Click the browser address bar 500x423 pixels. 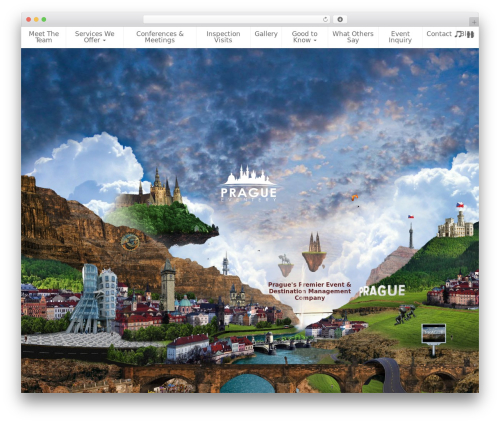(237, 20)
